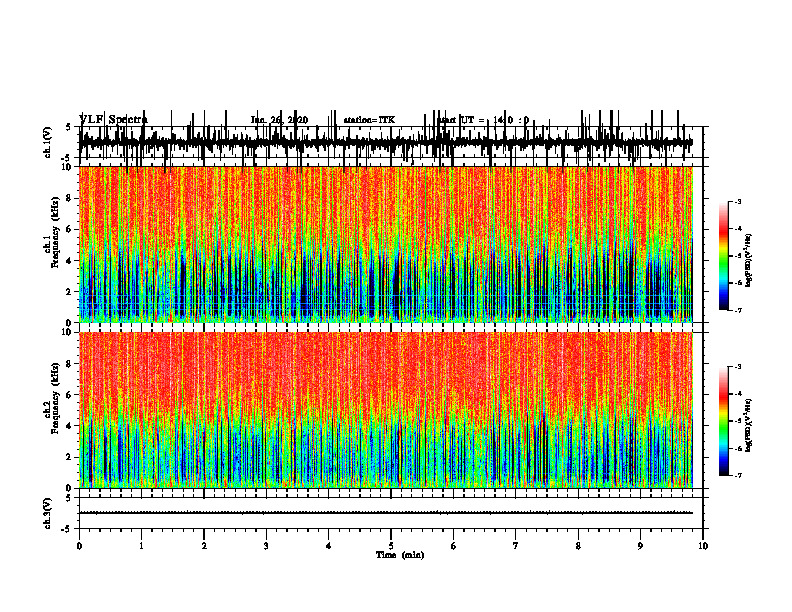Click the "-7" label on ch.1 colorbar

pyautogui.click(x=737, y=310)
